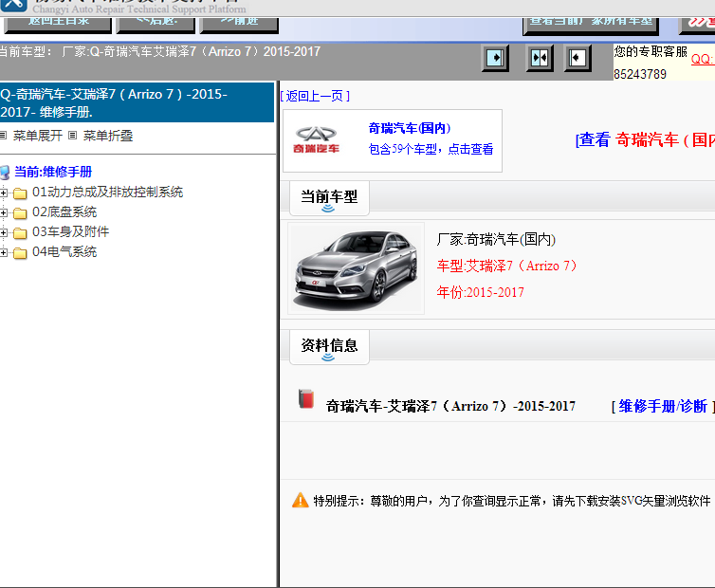Select 菜单展开 text
The width and height of the screenshot is (715, 588).
click(37, 136)
